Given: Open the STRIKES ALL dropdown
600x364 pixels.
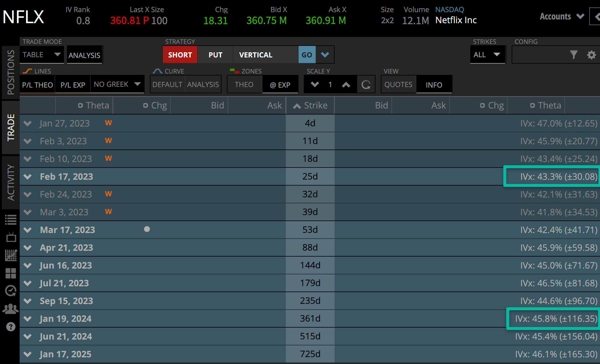Looking at the screenshot, I should pos(487,55).
